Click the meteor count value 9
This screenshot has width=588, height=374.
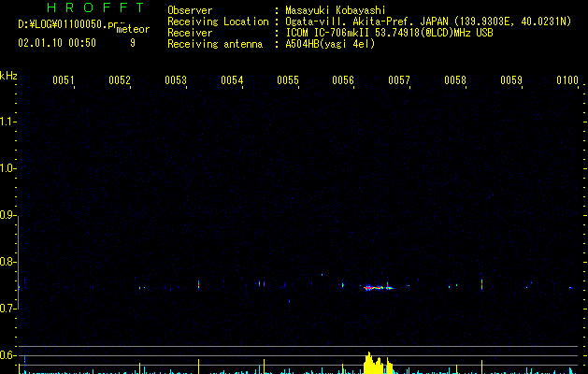pos(133,43)
